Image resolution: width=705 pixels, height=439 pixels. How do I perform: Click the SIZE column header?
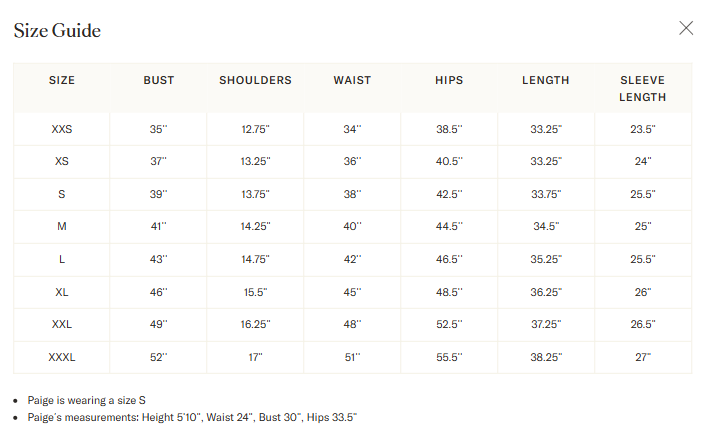coord(62,80)
